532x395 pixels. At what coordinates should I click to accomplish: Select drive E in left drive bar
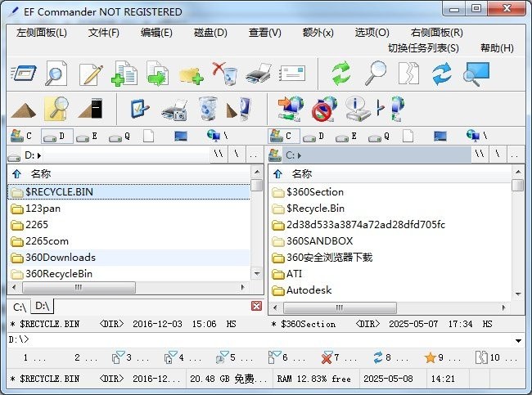coord(87,137)
